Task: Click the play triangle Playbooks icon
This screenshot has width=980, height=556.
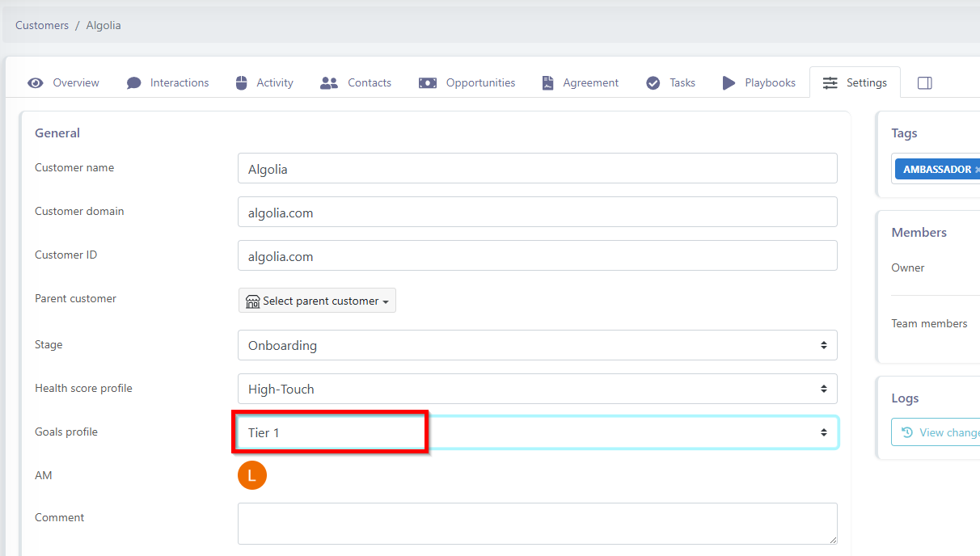Action: (x=729, y=83)
